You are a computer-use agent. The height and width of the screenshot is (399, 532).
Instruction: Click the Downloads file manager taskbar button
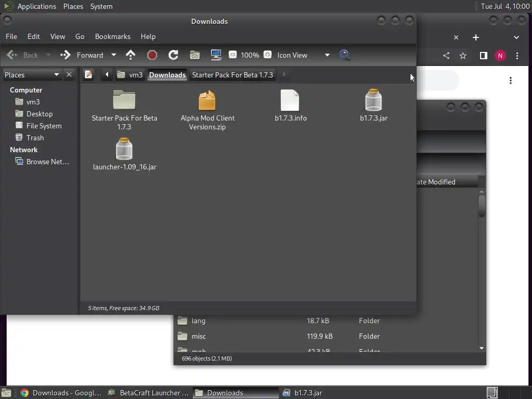pos(236,393)
